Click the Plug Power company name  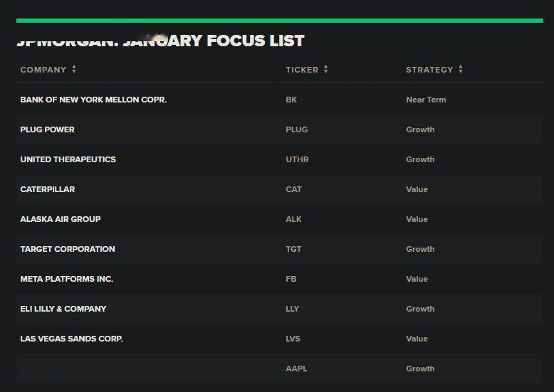47,129
